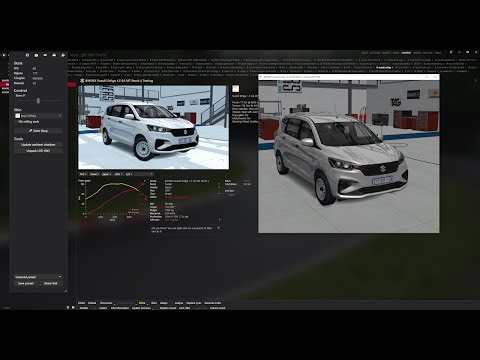Click the Replace sound button
This screenshot has width=480, height=360.
coord(168,308)
